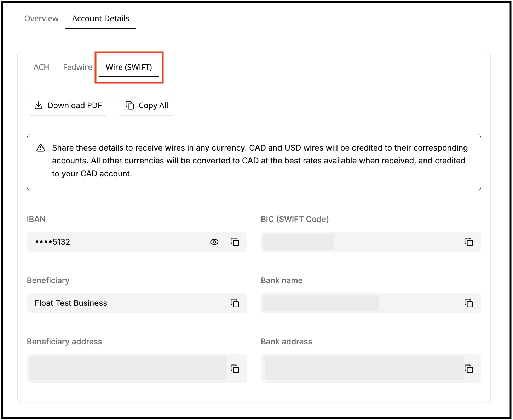
Task: Click the warning triangle icon in notice
Action: [41, 148]
